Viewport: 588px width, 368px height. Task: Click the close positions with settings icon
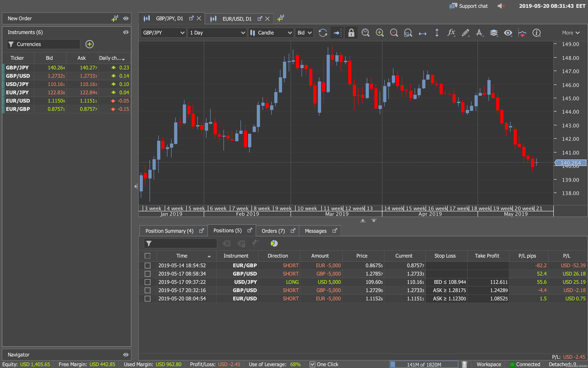[241, 243]
